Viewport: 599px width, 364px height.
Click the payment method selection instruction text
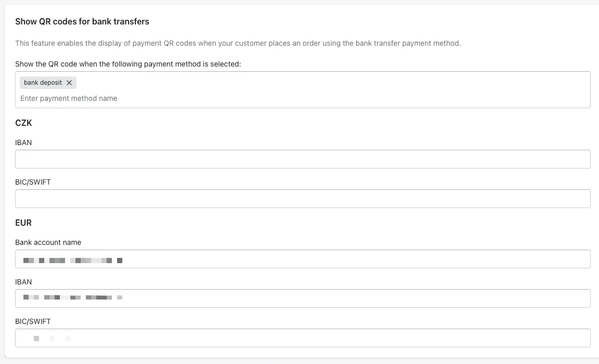(x=126, y=64)
